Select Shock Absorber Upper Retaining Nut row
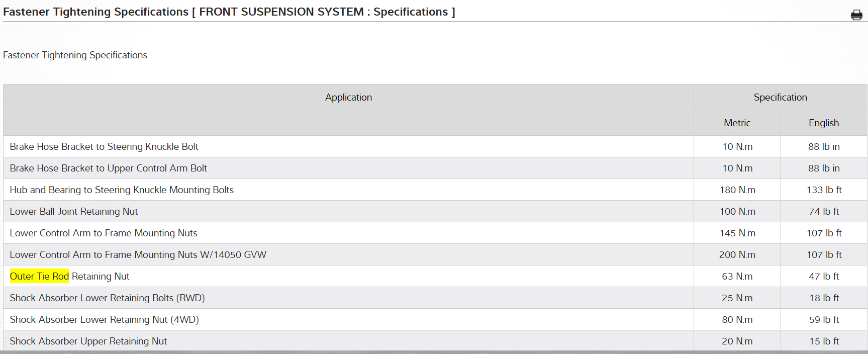868x354 pixels. (x=88, y=341)
